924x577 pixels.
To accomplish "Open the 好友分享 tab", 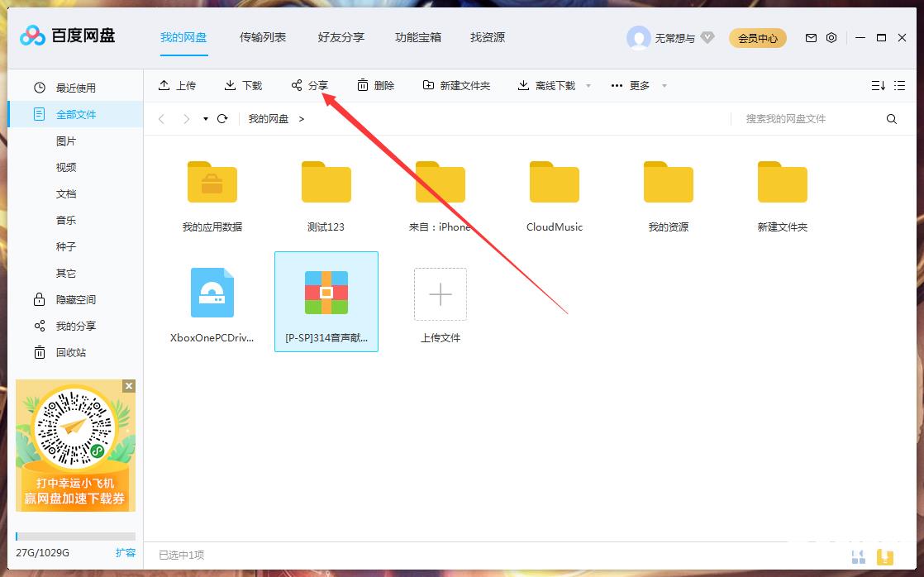I will point(341,38).
